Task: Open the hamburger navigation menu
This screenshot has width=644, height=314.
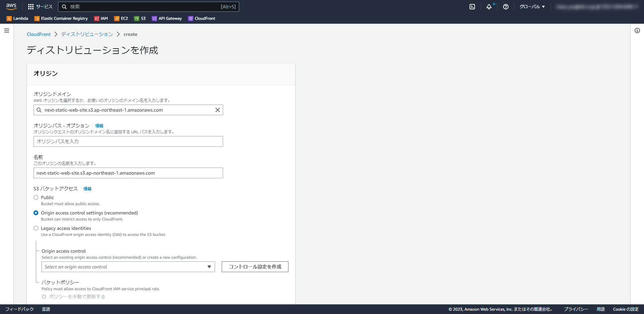Action: point(7,30)
